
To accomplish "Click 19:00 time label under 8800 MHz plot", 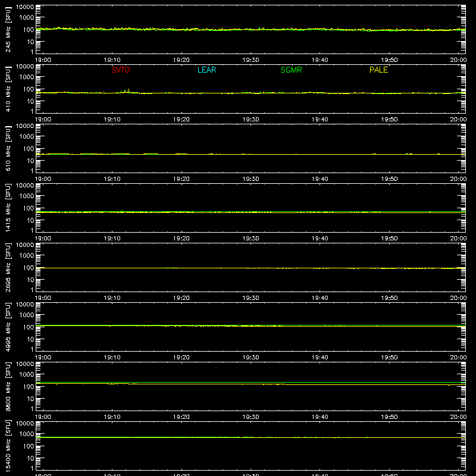I will [43, 417].
